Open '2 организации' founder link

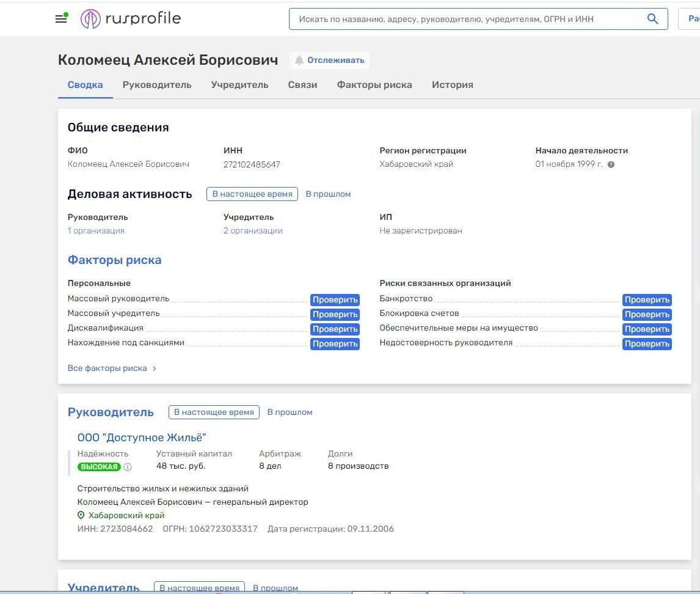click(x=253, y=231)
